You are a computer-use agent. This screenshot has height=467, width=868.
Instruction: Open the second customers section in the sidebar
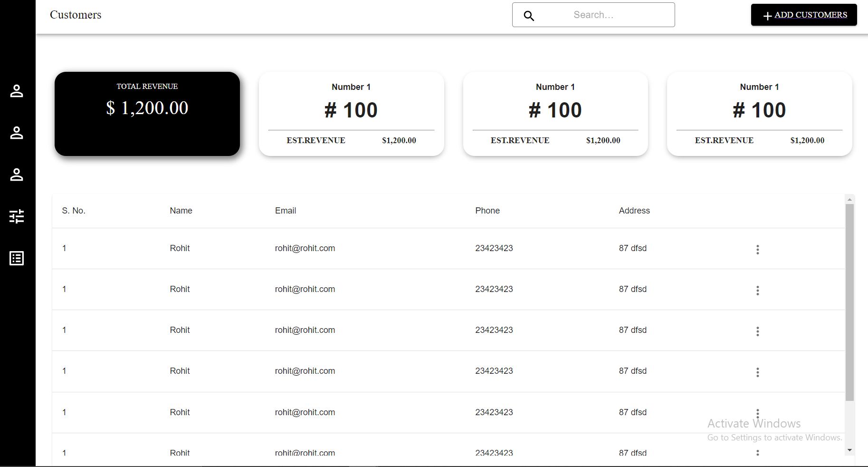(x=17, y=133)
